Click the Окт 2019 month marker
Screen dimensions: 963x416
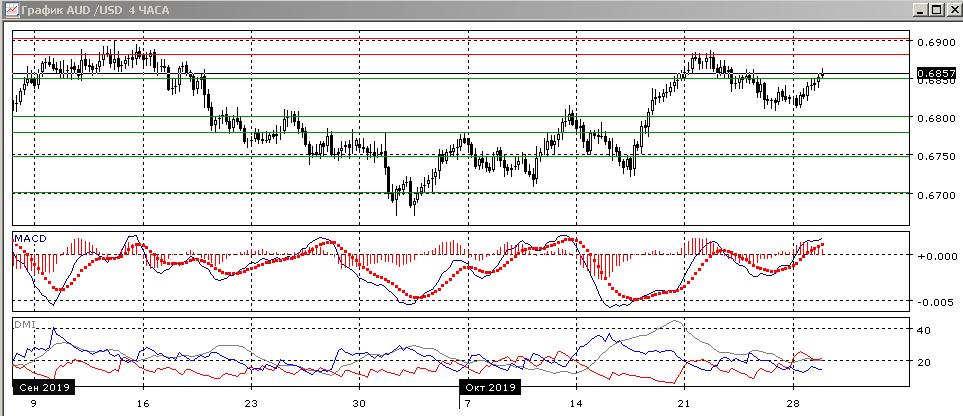point(488,386)
